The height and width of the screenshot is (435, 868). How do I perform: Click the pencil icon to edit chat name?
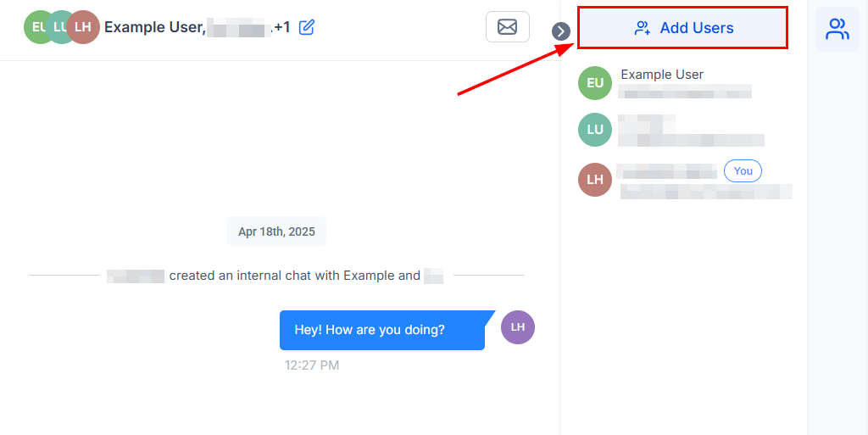(x=307, y=27)
